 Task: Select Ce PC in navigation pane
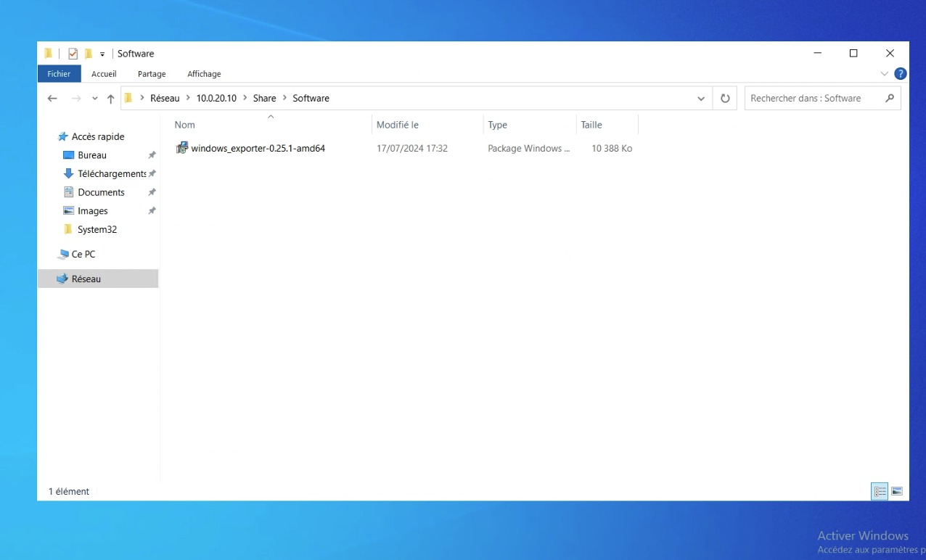[x=83, y=255]
